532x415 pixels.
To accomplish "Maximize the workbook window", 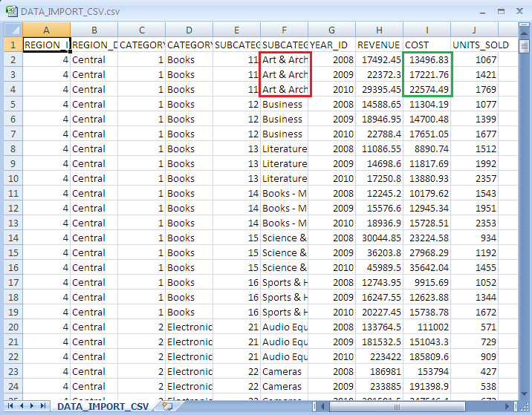I will coord(500,11).
